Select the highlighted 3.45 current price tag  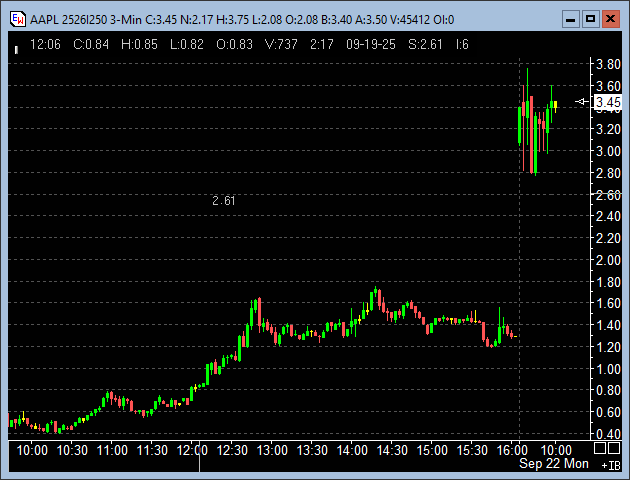pyautogui.click(x=607, y=102)
